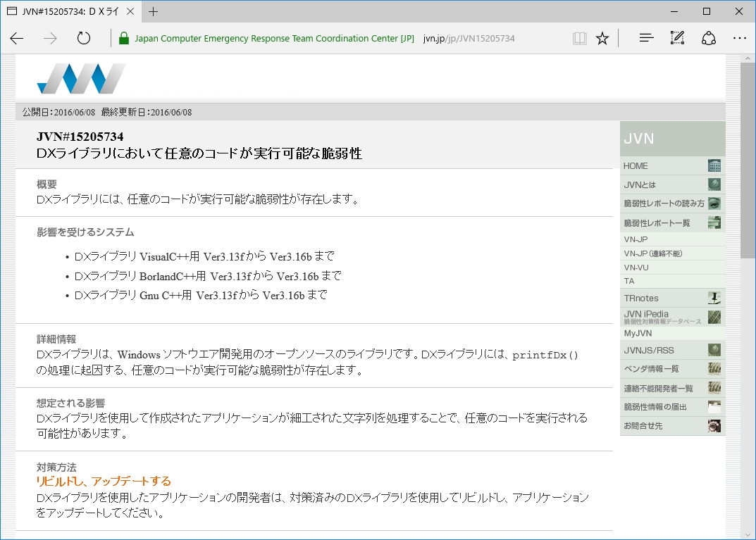Make a web note pen icon
Screen dimensions: 756x540
[677, 38]
